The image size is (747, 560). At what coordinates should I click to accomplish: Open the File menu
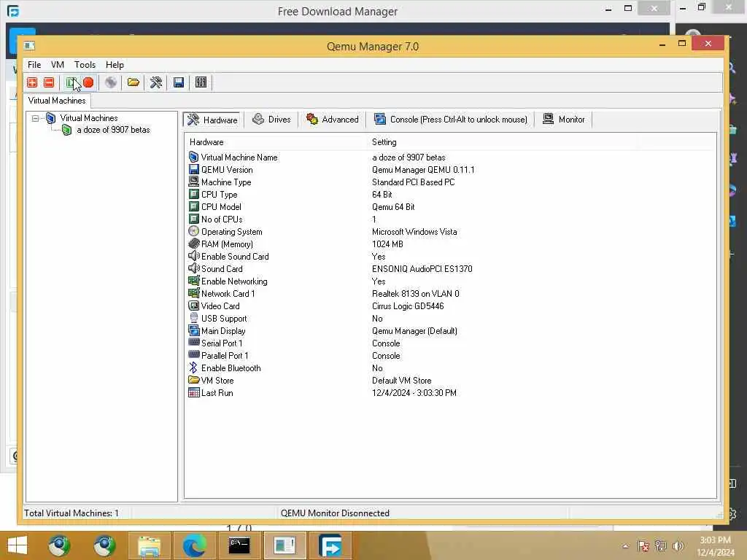[34, 65]
